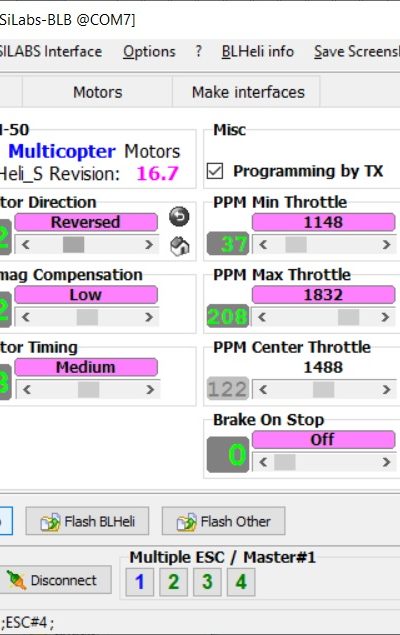Click the Flash Other button
The width and height of the screenshot is (400, 635).
[x=223, y=521]
